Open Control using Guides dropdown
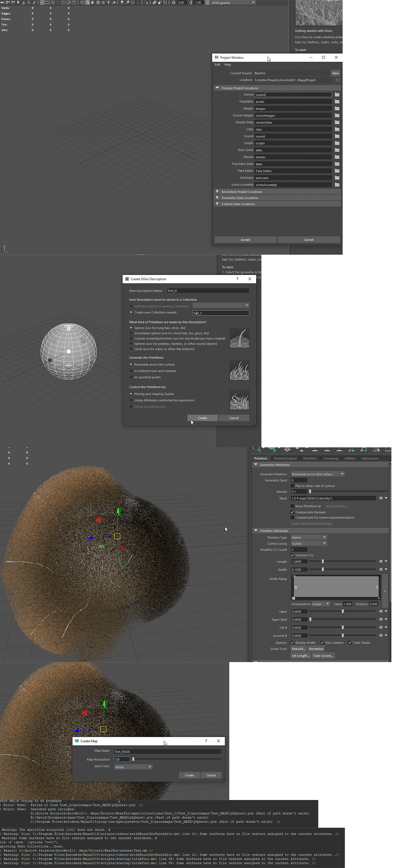 coord(309,543)
